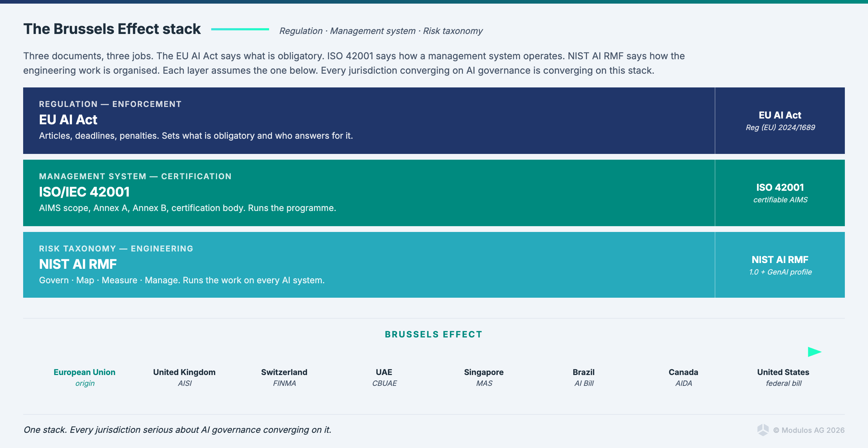Click The Brussels Effect stack title

pyautogui.click(x=112, y=29)
